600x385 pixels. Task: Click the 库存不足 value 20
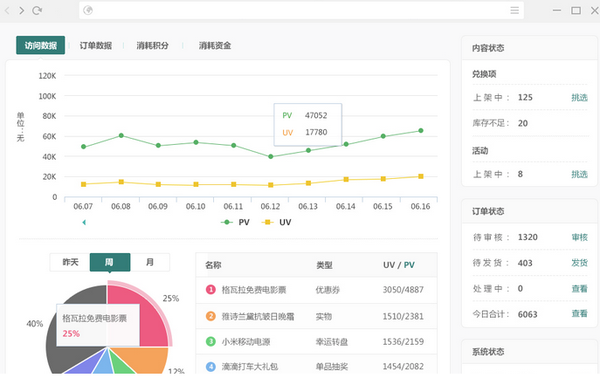coord(523,123)
